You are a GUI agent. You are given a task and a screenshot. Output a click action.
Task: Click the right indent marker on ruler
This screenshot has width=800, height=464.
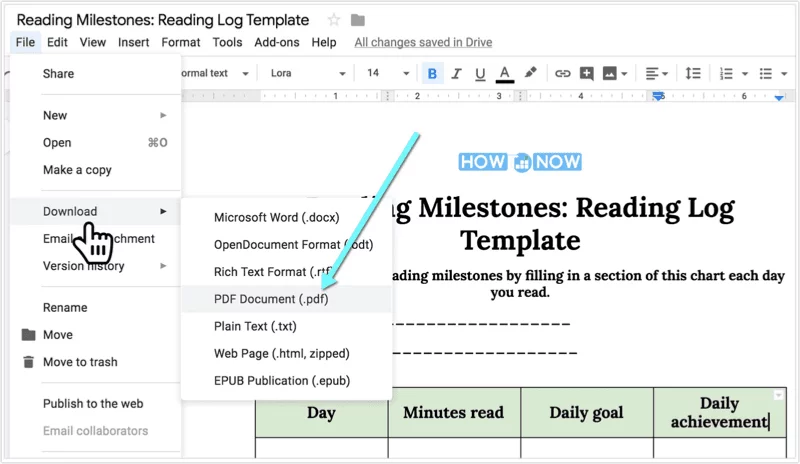tap(779, 97)
